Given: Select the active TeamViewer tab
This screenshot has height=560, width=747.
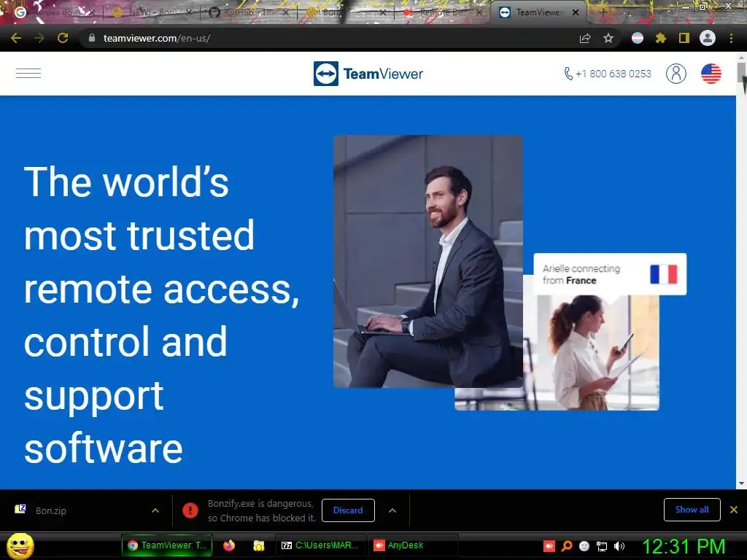Looking at the screenshot, I should point(538,12).
